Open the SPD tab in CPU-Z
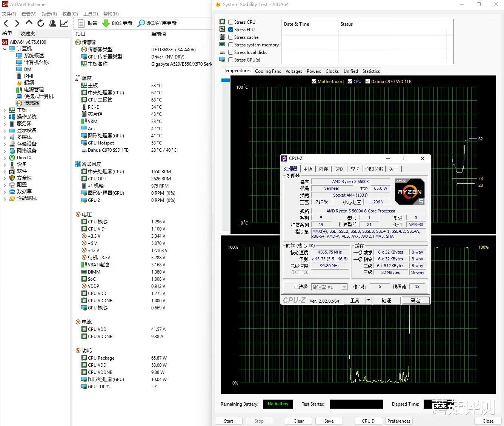The image size is (504, 426). point(339,169)
